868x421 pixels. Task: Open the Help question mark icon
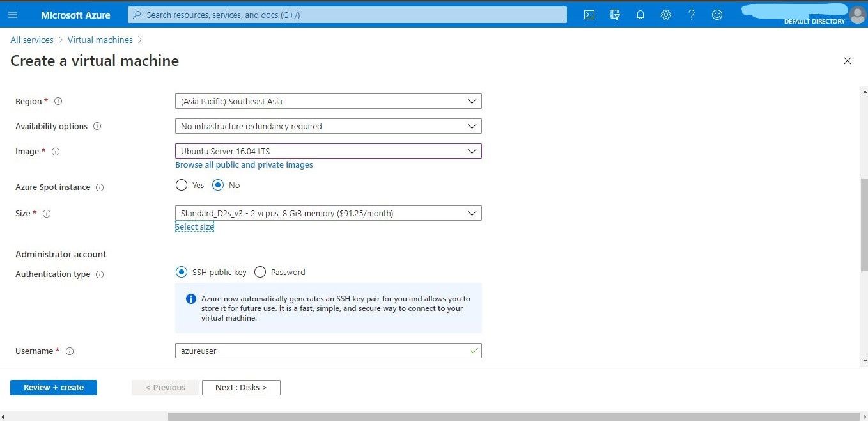pyautogui.click(x=692, y=14)
